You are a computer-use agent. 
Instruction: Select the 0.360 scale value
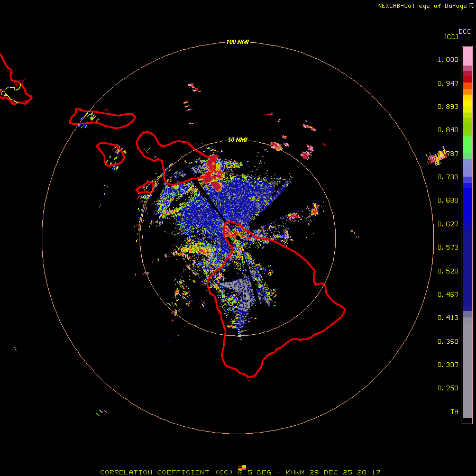448,342
